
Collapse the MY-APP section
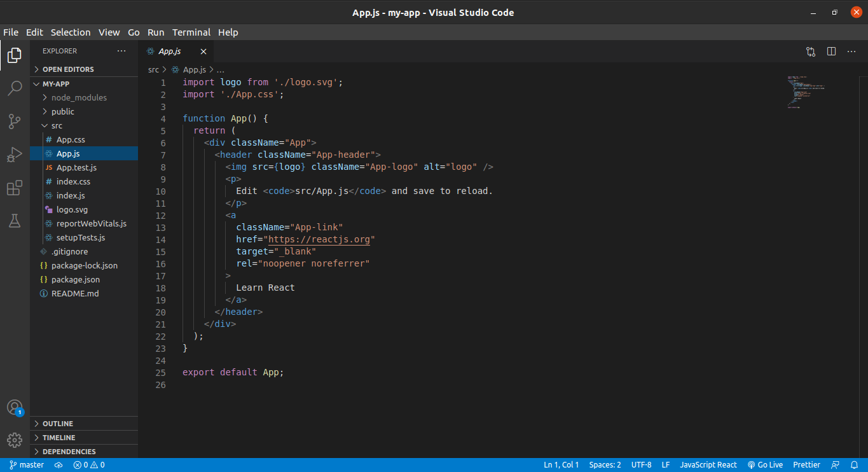84,83
